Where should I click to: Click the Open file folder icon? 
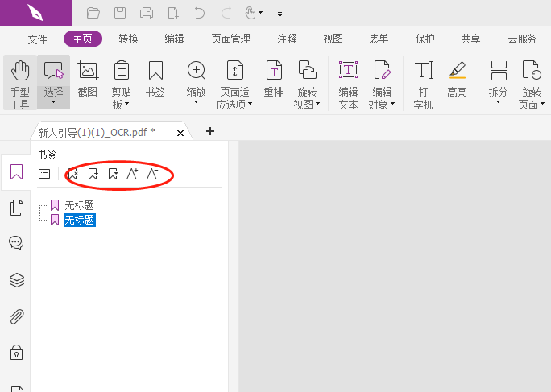(93, 14)
